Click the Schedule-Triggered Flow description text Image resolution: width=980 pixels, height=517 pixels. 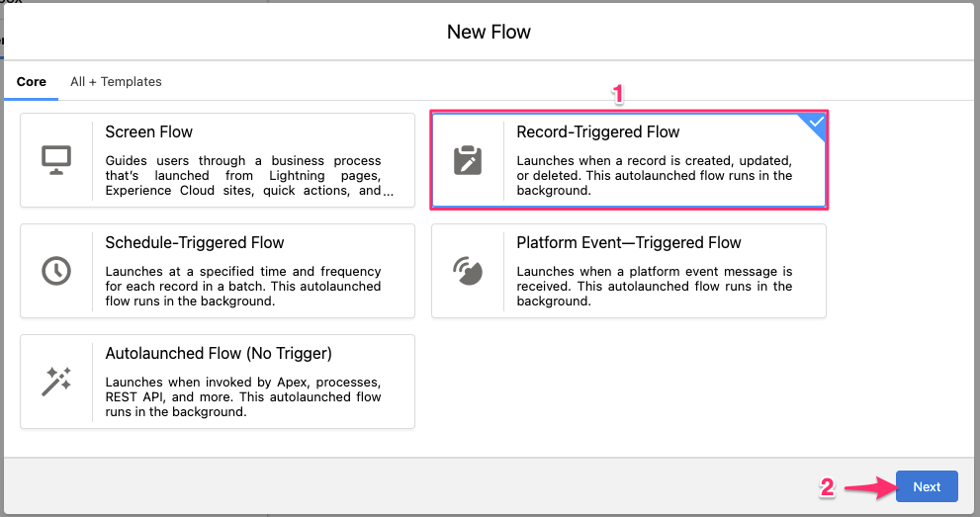(243, 287)
